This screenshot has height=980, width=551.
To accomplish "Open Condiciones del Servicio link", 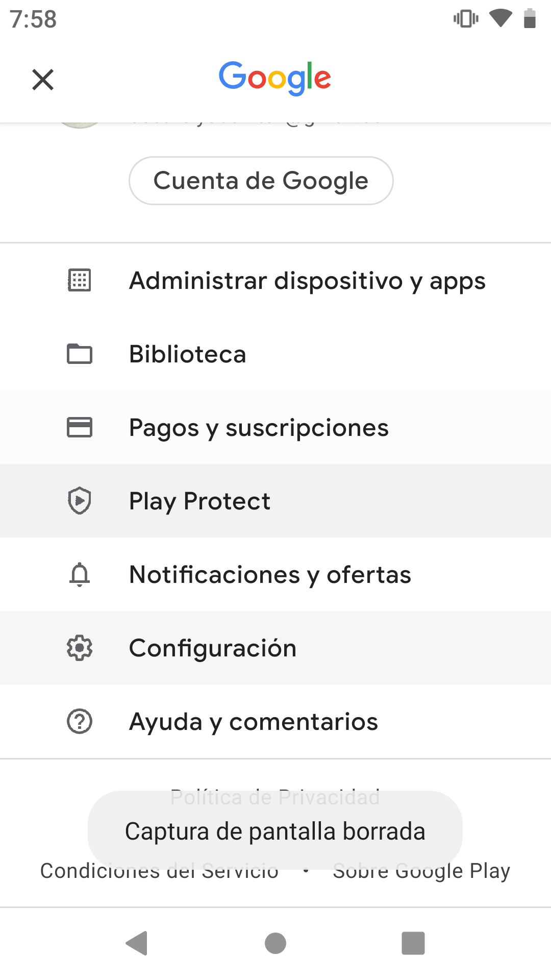I will 160,871.
